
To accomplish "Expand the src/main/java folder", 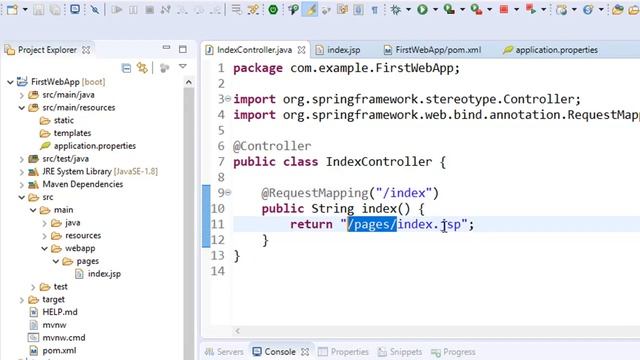I will [x=22, y=95].
